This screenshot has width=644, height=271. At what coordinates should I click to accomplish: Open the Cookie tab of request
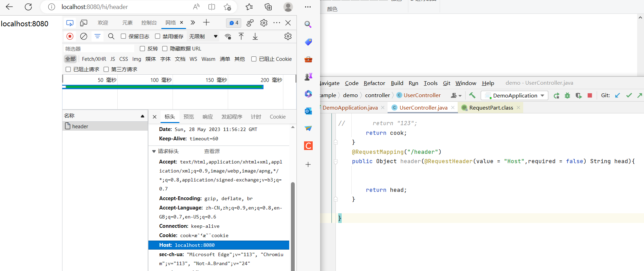[x=278, y=117]
